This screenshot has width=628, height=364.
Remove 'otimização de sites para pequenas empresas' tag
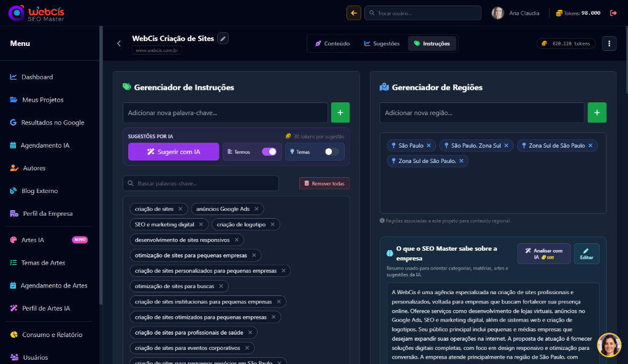tap(254, 255)
